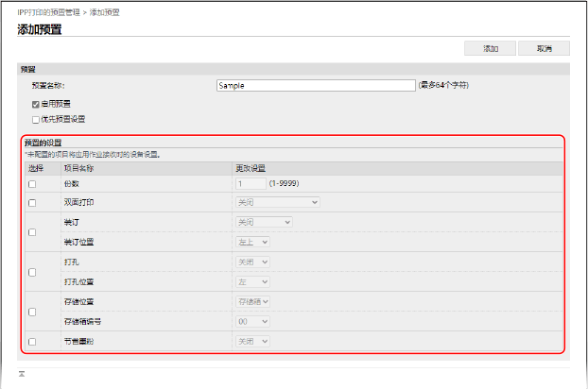
Task: Click the 添加 button
Action: coord(491,48)
